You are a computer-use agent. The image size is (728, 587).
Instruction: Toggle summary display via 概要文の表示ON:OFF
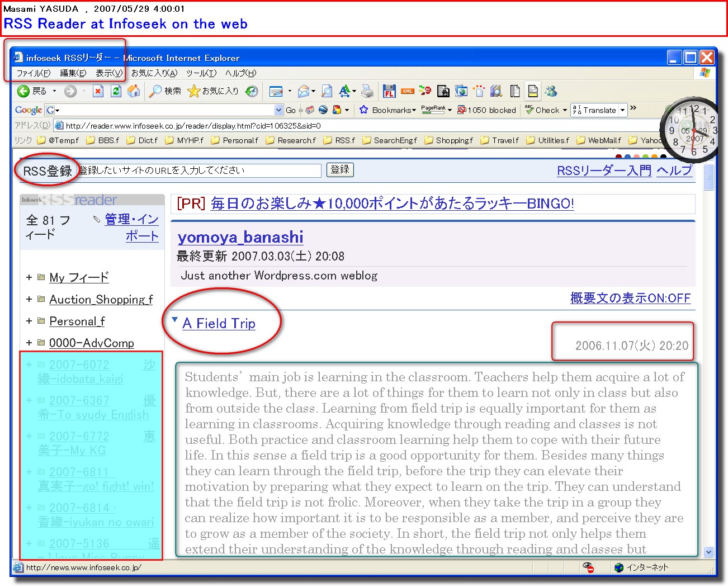630,298
